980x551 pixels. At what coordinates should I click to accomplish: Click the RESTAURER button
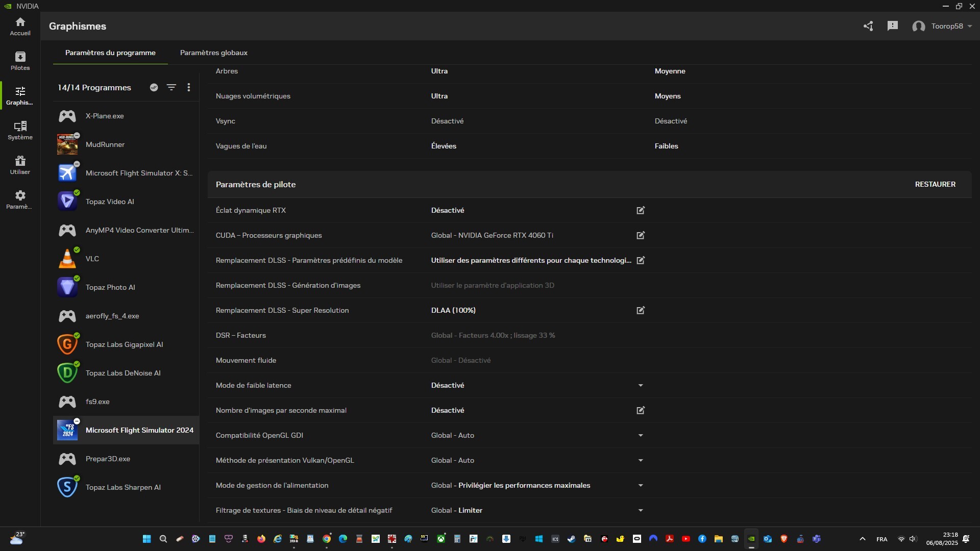pyautogui.click(x=935, y=184)
